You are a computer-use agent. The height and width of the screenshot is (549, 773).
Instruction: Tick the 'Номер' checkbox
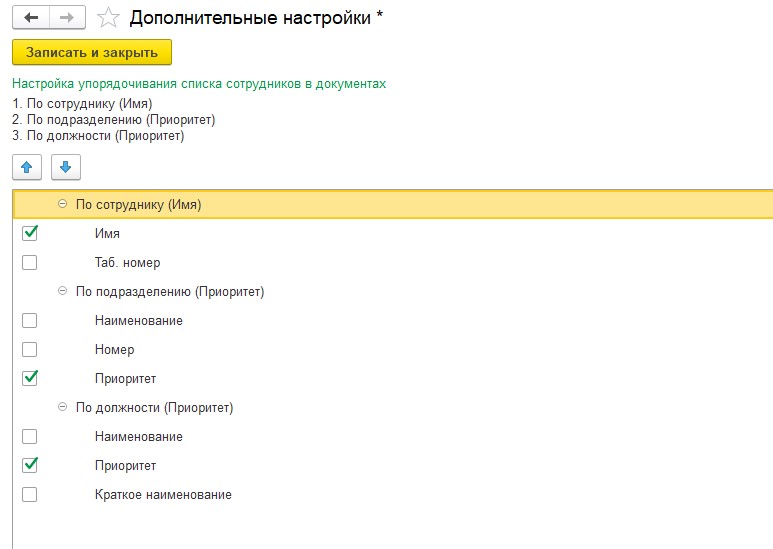click(29, 349)
